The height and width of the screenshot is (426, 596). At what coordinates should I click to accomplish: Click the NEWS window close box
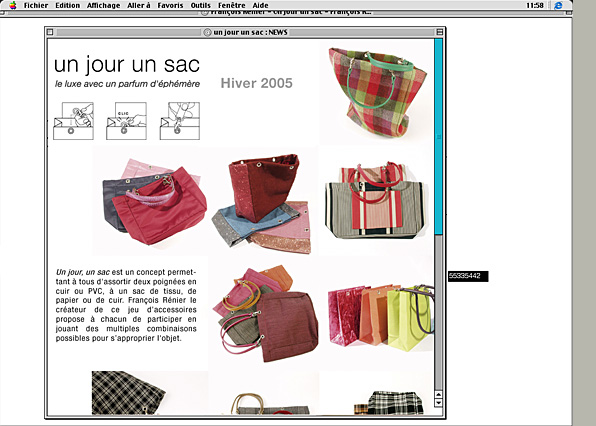click(50, 32)
